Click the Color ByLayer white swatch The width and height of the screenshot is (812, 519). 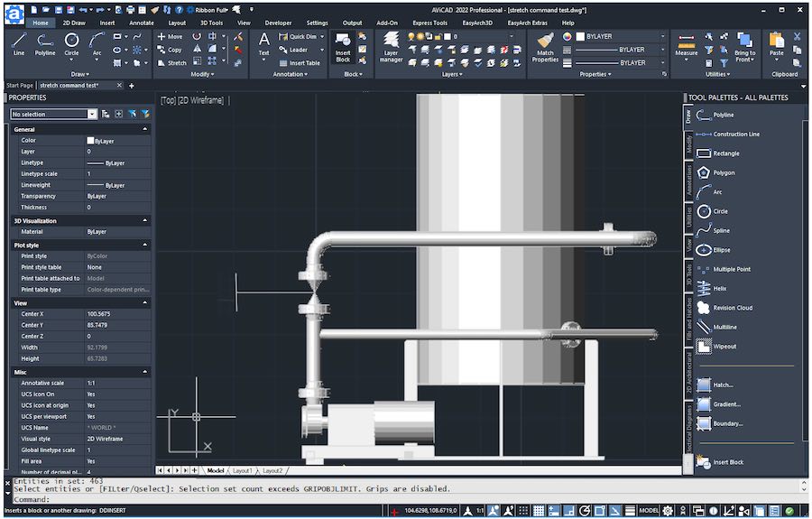point(90,141)
